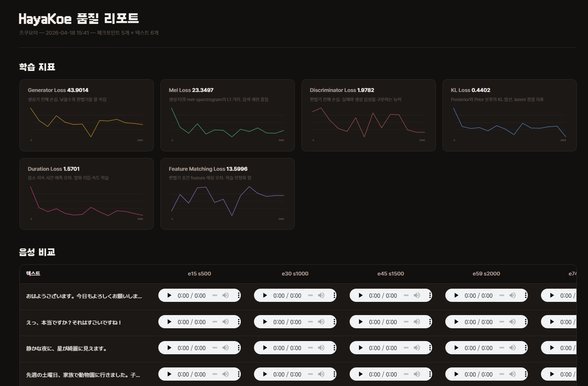
Task: Click the Generator Loss chart card
Action: pyautogui.click(x=86, y=115)
